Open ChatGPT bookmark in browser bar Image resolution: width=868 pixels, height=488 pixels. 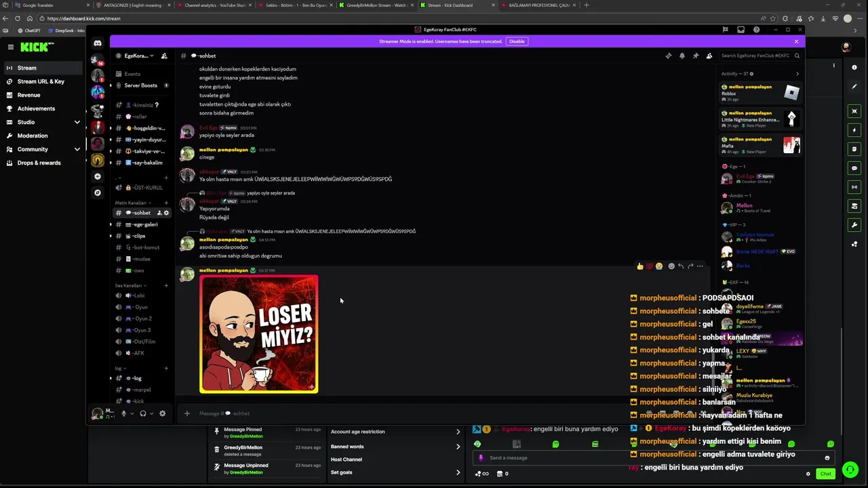(29, 30)
